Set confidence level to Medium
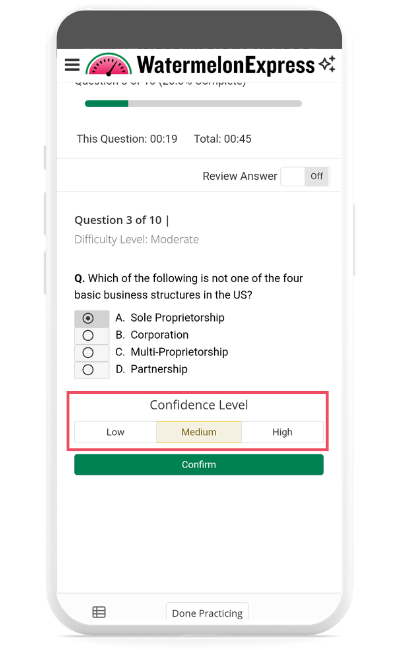The image size is (400, 650). 199,432
